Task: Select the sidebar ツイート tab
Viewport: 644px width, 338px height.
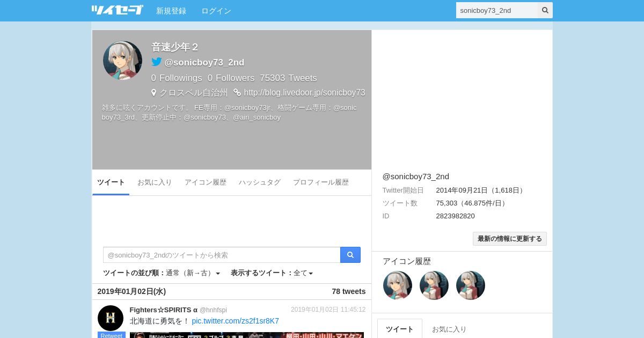Action: pyautogui.click(x=400, y=329)
